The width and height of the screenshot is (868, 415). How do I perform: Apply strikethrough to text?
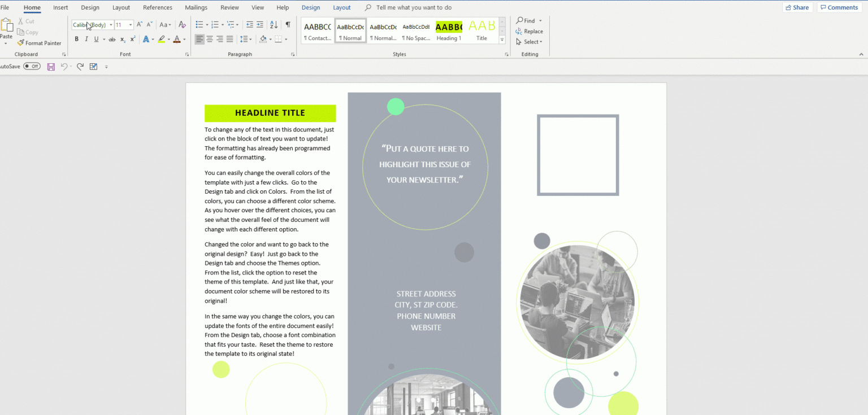112,39
